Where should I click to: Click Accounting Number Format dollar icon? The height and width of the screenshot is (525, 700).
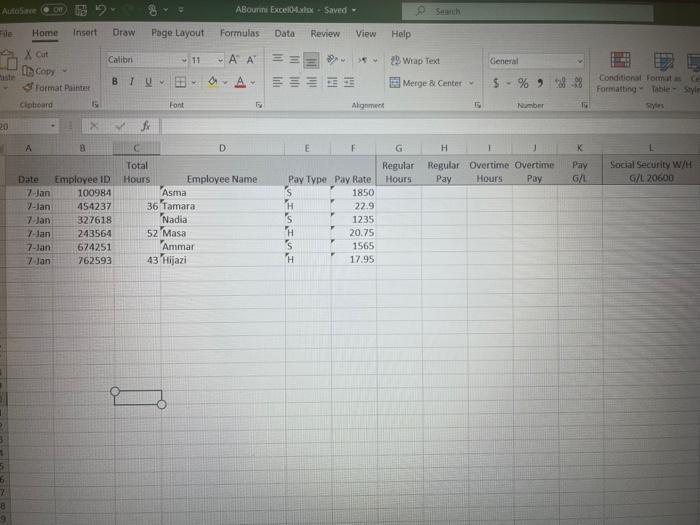click(496, 83)
